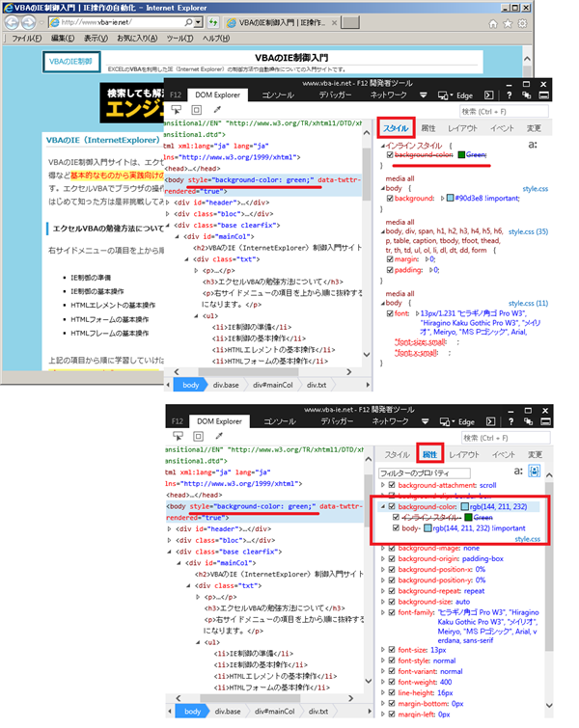Screen dimensions: 579x728
Task: Click Select element icon in lower dev tools
Action: (x=178, y=436)
